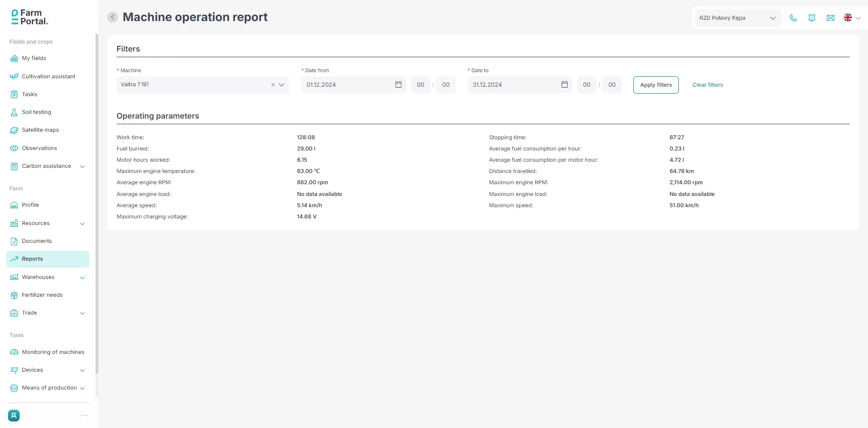
Task: Go back using the arrow beside report title
Action: (x=112, y=17)
